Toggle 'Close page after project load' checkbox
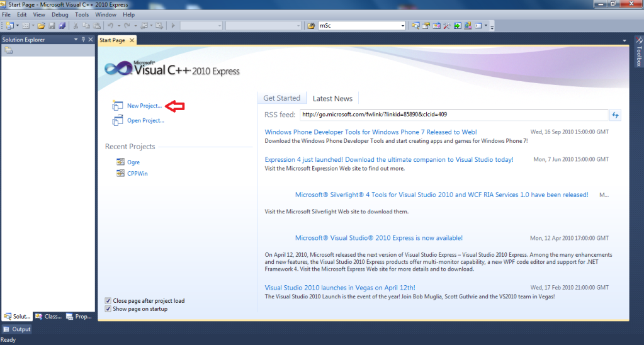 [x=109, y=301]
